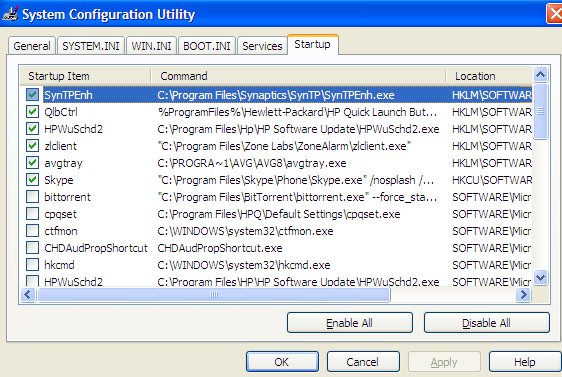Select the cpqset row name
Image resolution: width=562 pixels, height=377 pixels.
point(60,214)
